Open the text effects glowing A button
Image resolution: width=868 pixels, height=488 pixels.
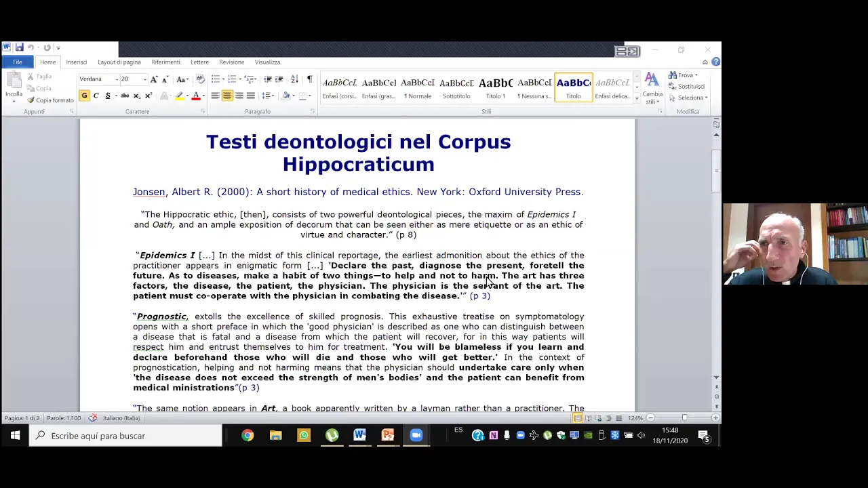coord(164,96)
